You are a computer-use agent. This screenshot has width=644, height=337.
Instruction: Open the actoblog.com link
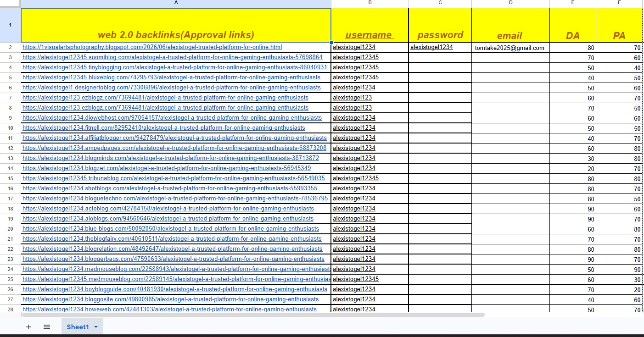click(x=168, y=209)
